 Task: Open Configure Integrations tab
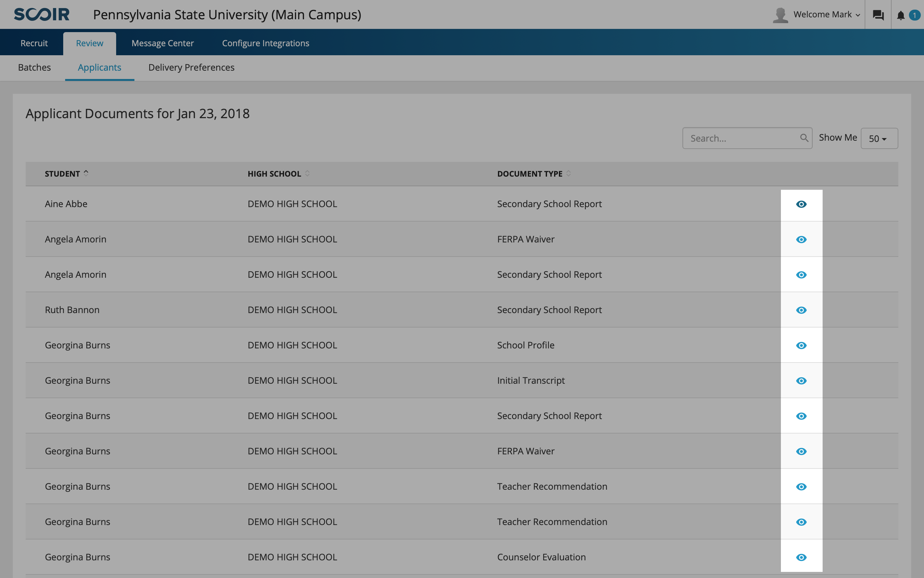tap(266, 43)
